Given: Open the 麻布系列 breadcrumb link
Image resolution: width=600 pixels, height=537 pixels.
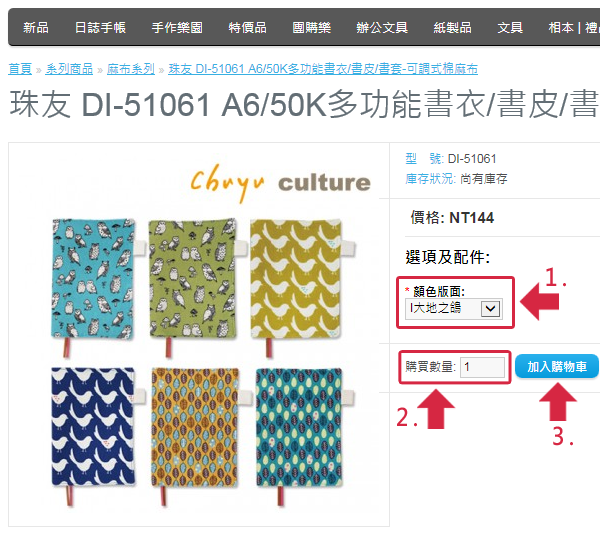Looking at the screenshot, I should pos(130,69).
